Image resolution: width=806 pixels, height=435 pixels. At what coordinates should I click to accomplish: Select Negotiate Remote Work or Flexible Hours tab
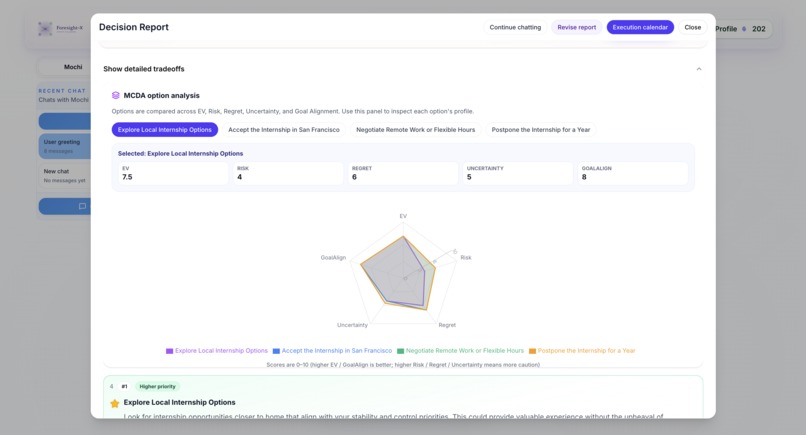[415, 130]
